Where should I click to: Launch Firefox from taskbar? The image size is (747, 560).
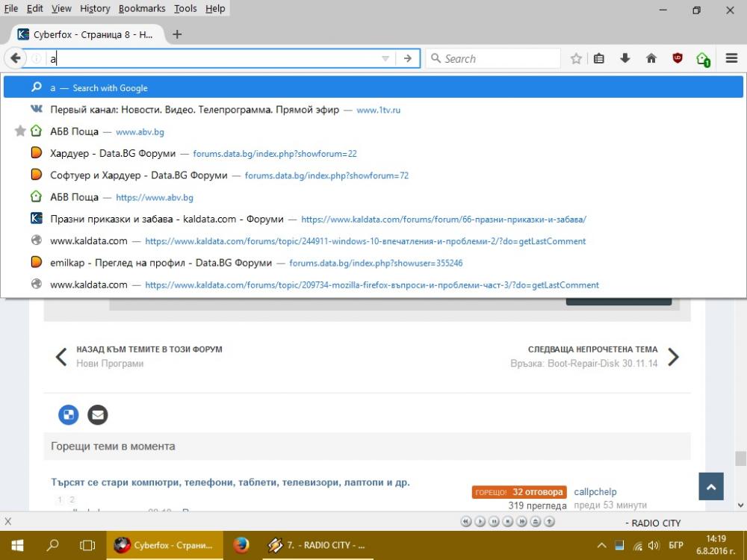tap(241, 545)
